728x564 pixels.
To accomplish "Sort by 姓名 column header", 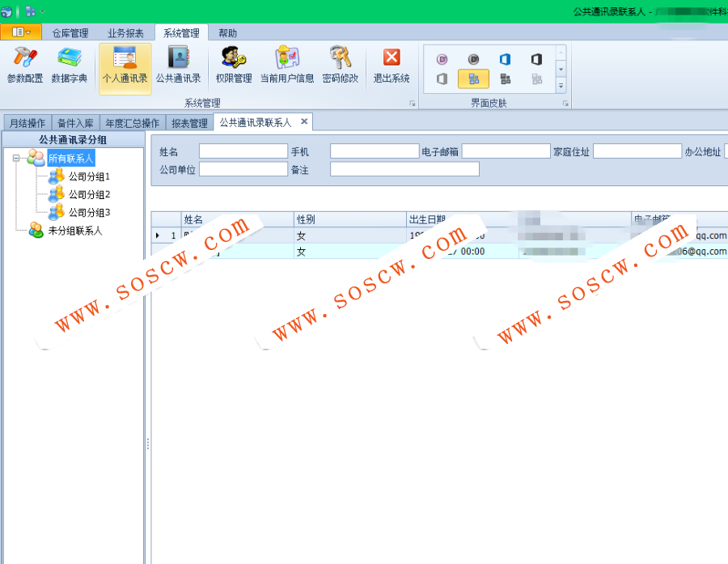I will [x=237, y=219].
